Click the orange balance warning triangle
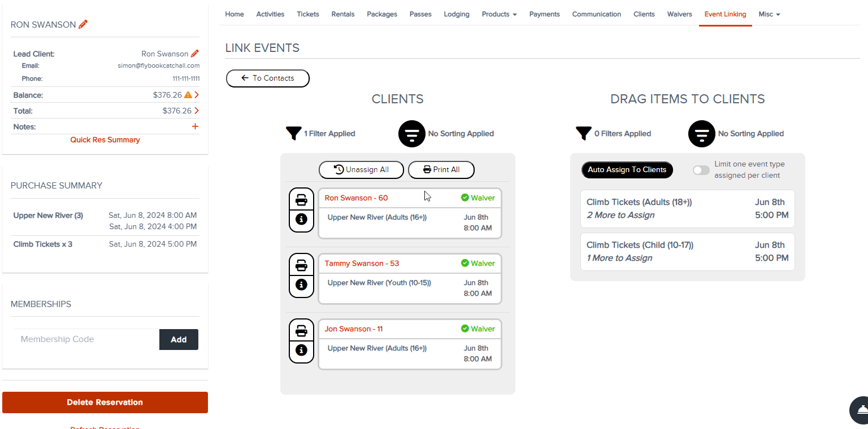Viewport: 868px width, 429px height. point(188,95)
